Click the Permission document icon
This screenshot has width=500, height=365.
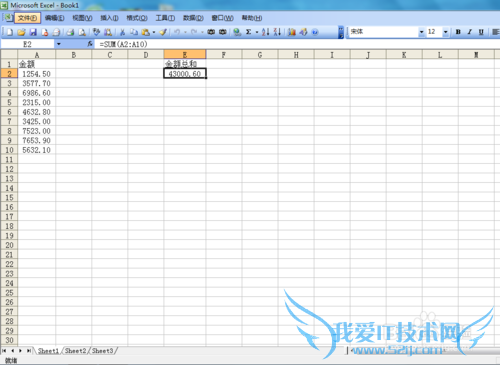coord(45,32)
